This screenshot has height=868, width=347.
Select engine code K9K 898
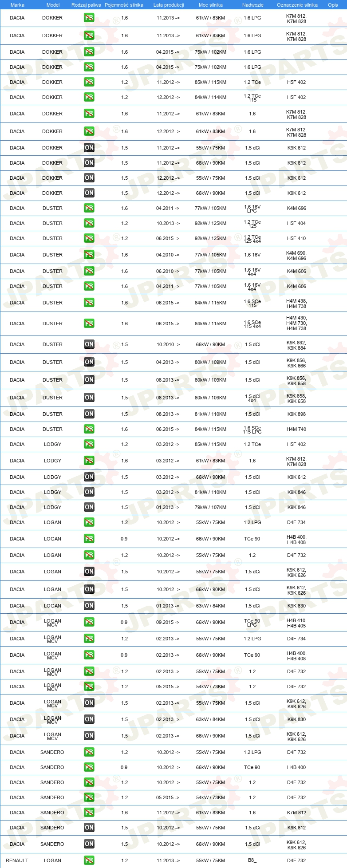[x=296, y=414]
